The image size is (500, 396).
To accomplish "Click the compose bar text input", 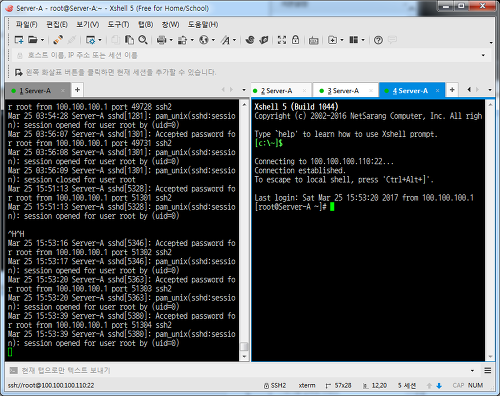I will (x=243, y=370).
